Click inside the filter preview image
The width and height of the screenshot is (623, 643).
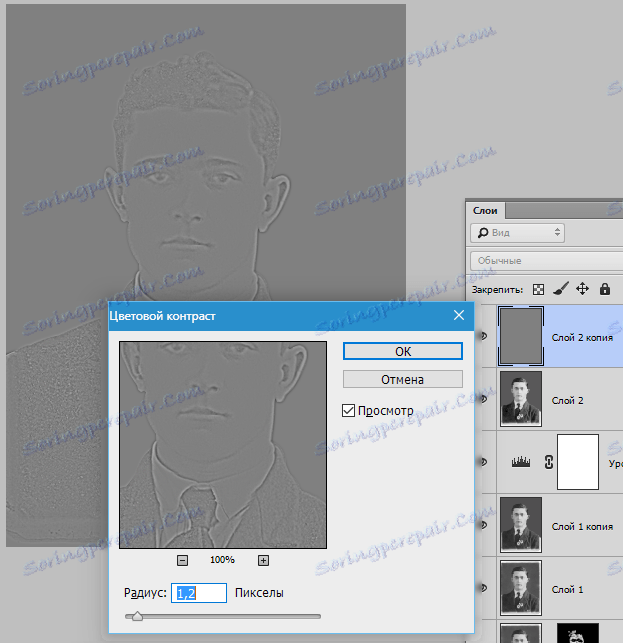point(223,445)
